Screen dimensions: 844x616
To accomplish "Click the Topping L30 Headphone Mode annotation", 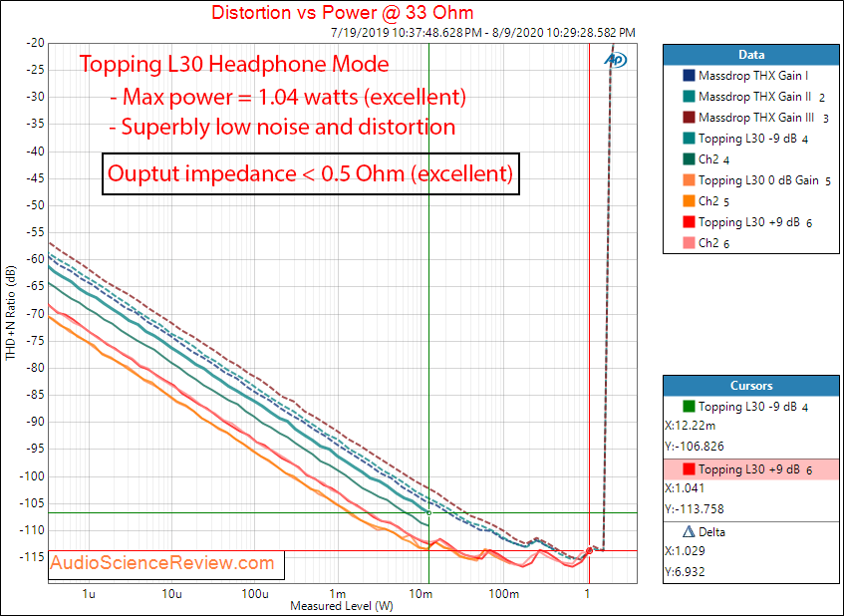I will 234,64.
